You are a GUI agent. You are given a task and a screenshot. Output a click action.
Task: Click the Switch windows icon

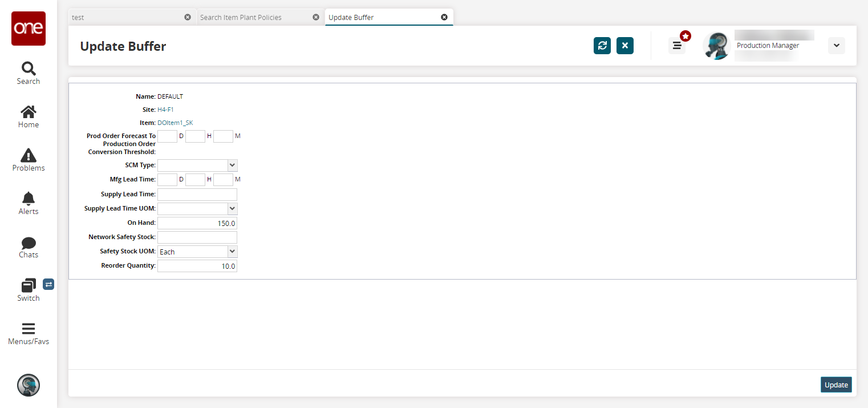29,286
